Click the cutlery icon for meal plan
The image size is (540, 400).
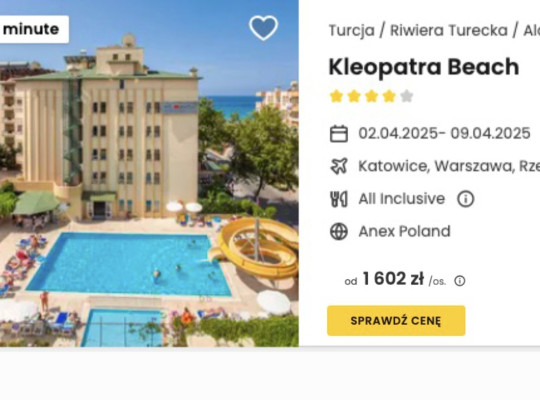[339, 199]
